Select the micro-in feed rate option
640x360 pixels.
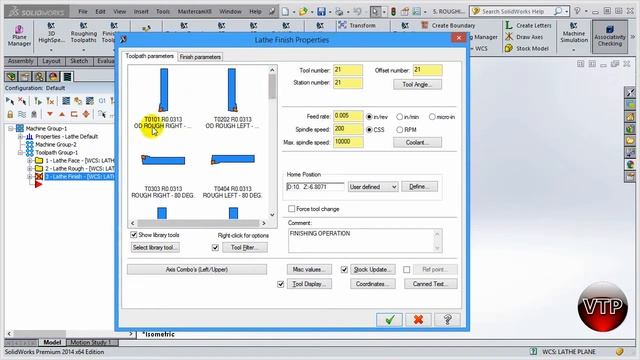pos(432,117)
